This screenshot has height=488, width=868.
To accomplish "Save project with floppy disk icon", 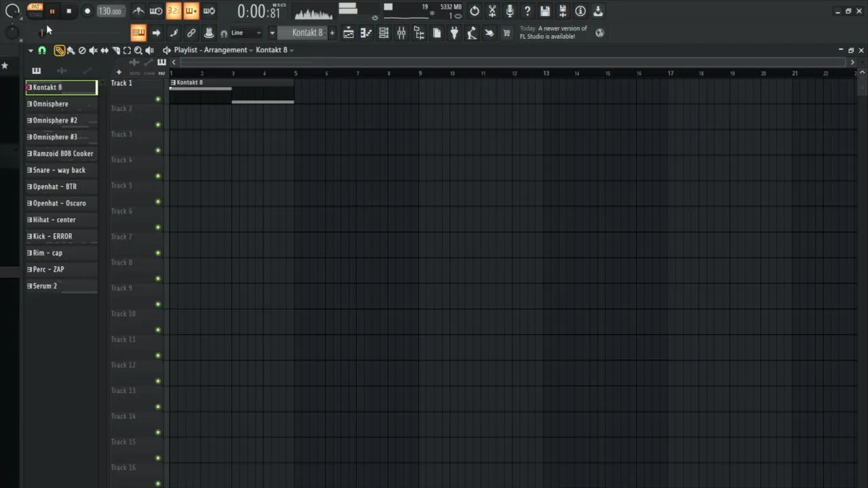I will [545, 11].
